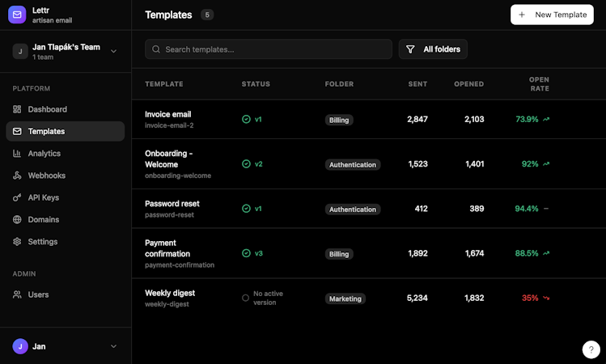Screen dimensions: 606x364
Task: Click the Marketing folder tag on Weekly digest
Action: (x=345, y=298)
